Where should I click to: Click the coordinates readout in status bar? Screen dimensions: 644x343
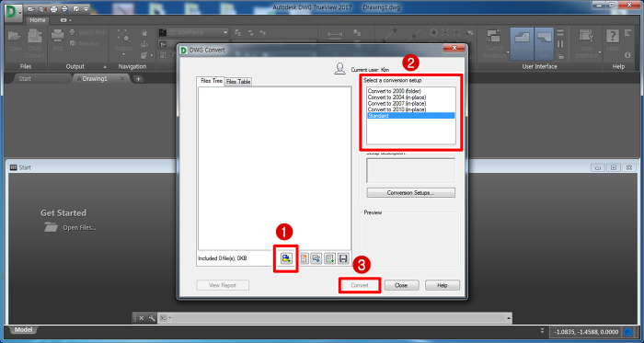(x=587, y=332)
